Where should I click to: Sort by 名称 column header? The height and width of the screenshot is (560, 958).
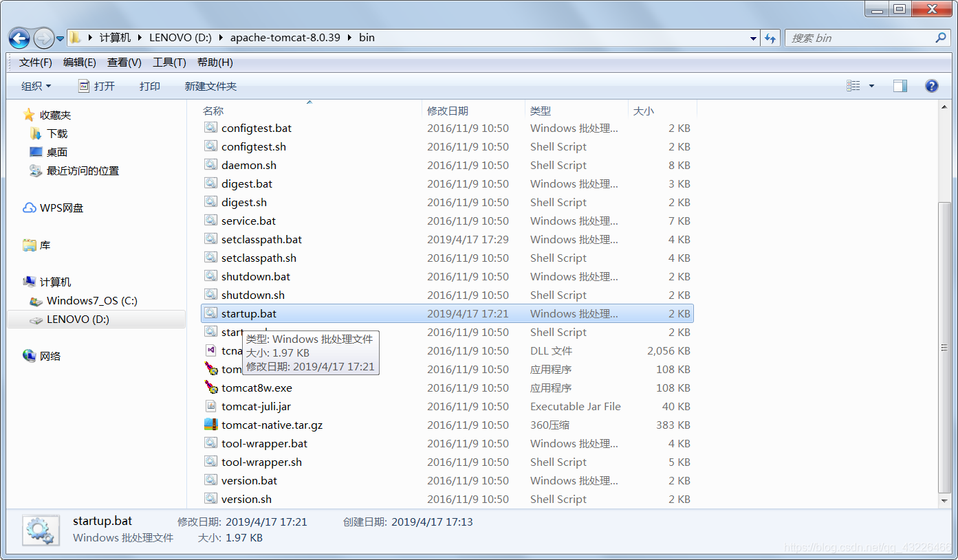pyautogui.click(x=213, y=111)
